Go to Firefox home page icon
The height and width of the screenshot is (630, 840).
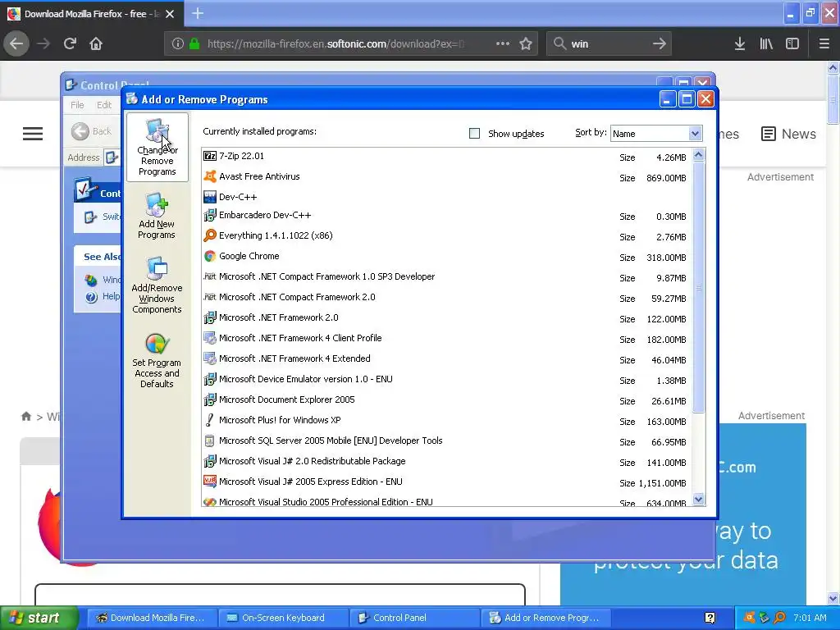(96, 43)
